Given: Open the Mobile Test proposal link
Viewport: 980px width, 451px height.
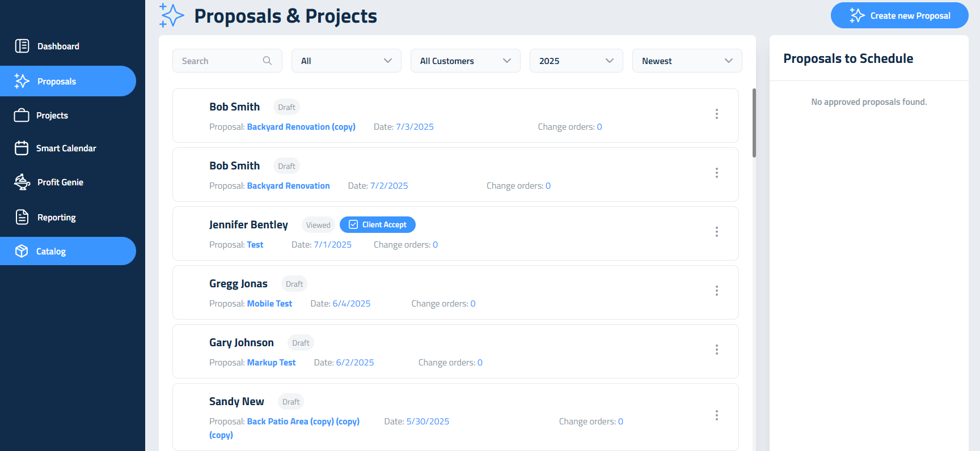Looking at the screenshot, I should pyautogui.click(x=269, y=304).
